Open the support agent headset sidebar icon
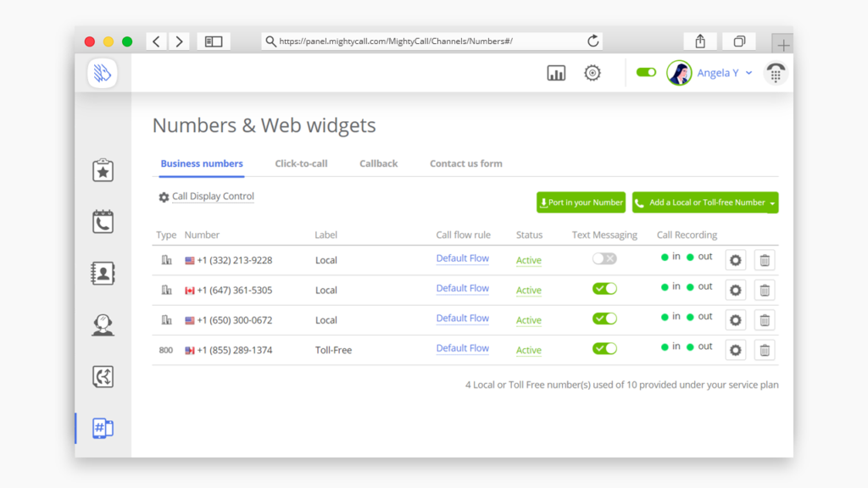The height and width of the screenshot is (488, 868). pos(103,325)
